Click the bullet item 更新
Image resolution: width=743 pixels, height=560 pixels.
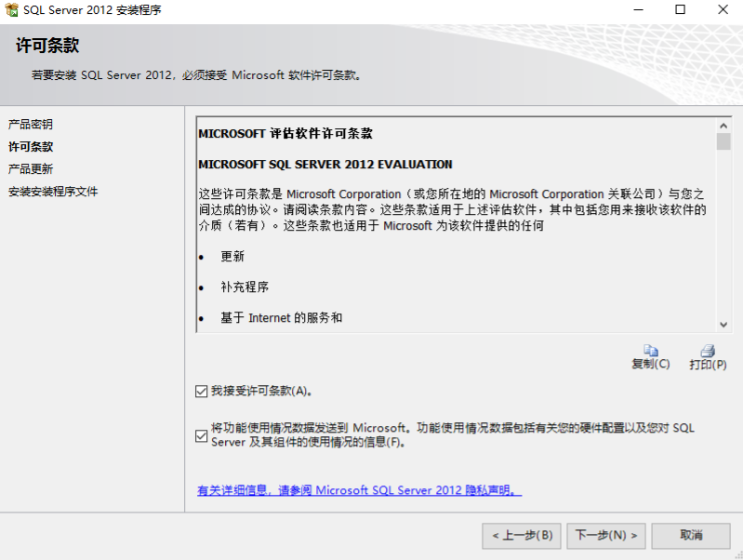[232, 257]
